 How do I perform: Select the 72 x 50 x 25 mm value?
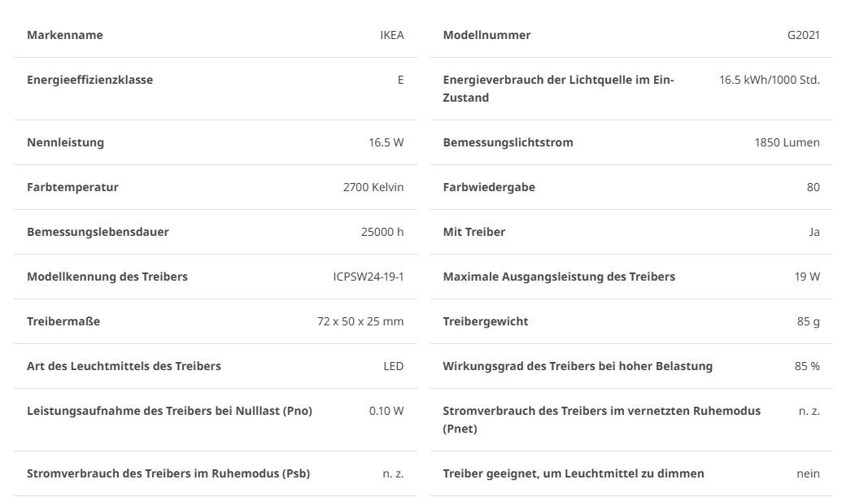(360, 321)
